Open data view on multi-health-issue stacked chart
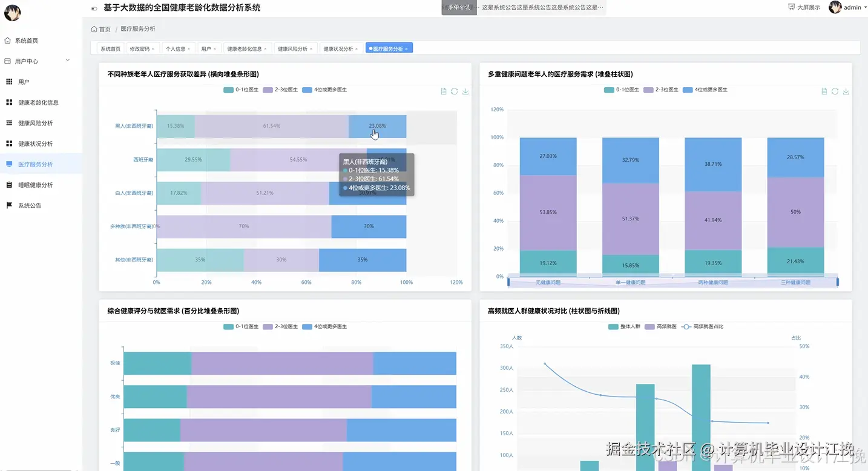The image size is (868, 471). 824,91
